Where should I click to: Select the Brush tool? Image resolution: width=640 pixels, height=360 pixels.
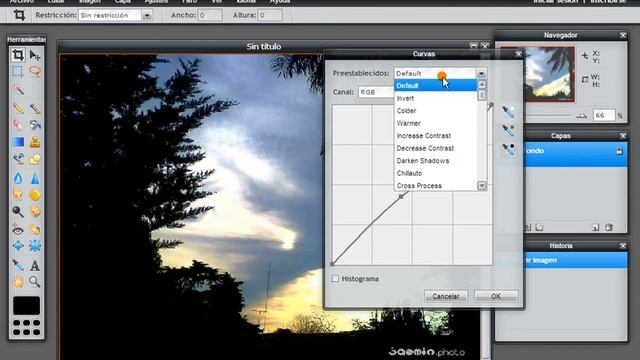35,108
